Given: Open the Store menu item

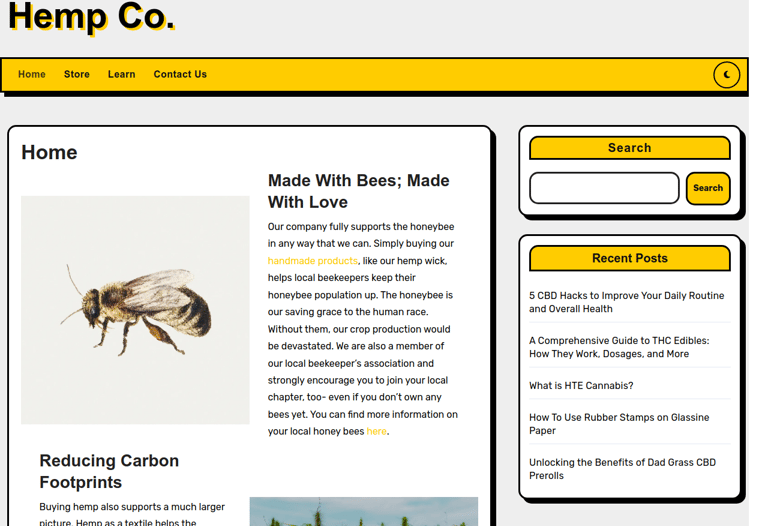Looking at the screenshot, I should pos(77,74).
